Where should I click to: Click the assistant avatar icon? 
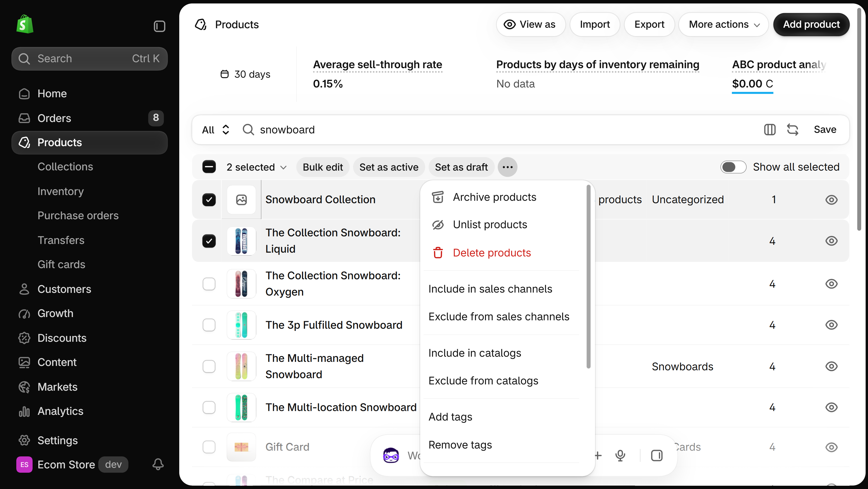click(x=391, y=455)
